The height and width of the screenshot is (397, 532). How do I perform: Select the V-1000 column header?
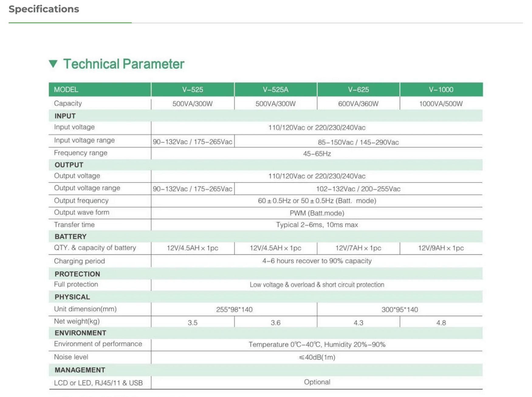point(441,90)
